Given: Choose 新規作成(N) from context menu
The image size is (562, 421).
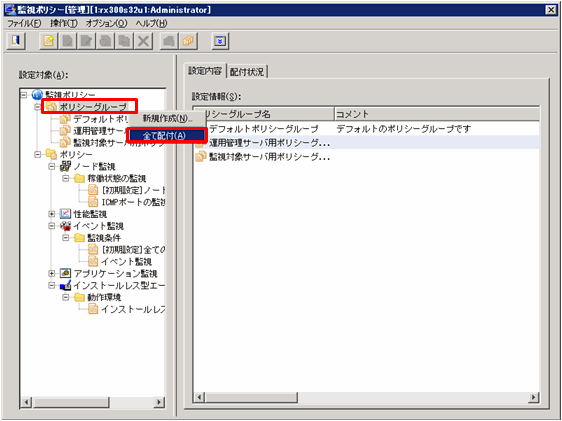Looking at the screenshot, I should pyautogui.click(x=167, y=118).
